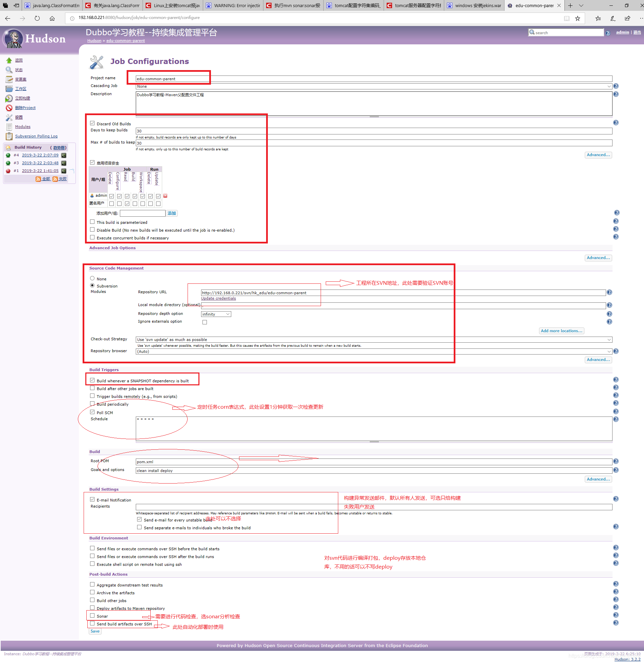Image resolution: width=644 pixels, height=662 pixels.
Task: Open help icon for Repository URL
Action: [609, 292]
